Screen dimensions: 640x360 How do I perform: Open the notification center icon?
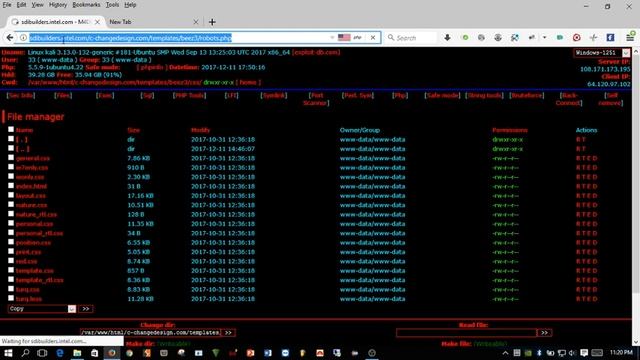coord(584,353)
